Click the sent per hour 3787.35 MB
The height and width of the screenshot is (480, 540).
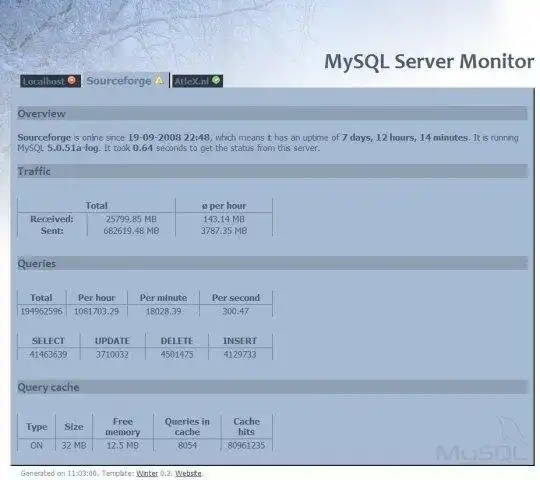coord(224,231)
